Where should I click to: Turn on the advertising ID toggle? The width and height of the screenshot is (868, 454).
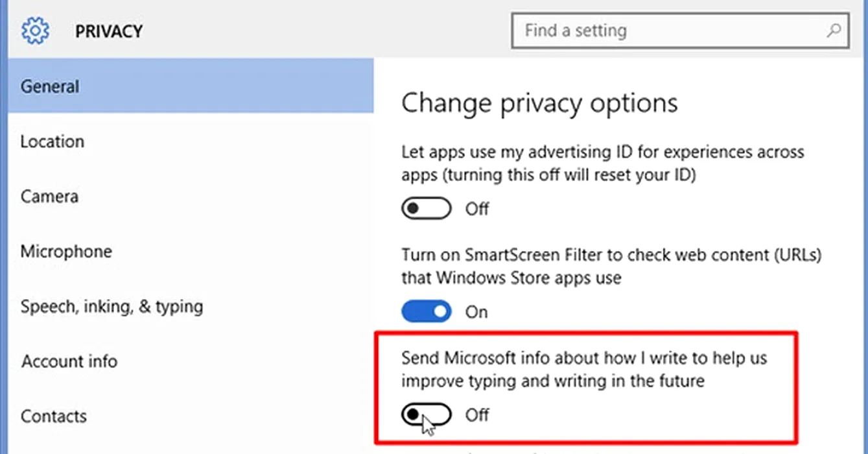tap(426, 209)
